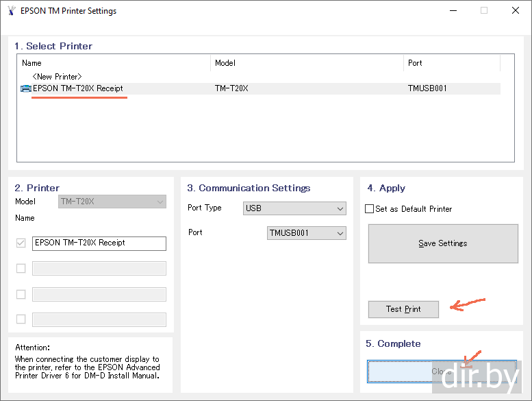
Task: Sort by the Port column header
Action: coord(451,63)
